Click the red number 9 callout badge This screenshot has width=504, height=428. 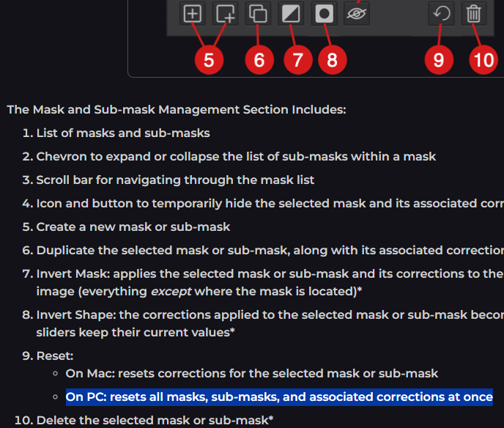click(x=438, y=59)
